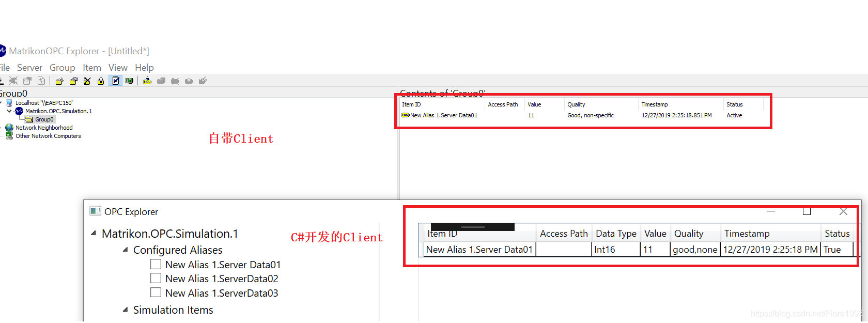Click the last grayed tag write icon

(x=203, y=81)
